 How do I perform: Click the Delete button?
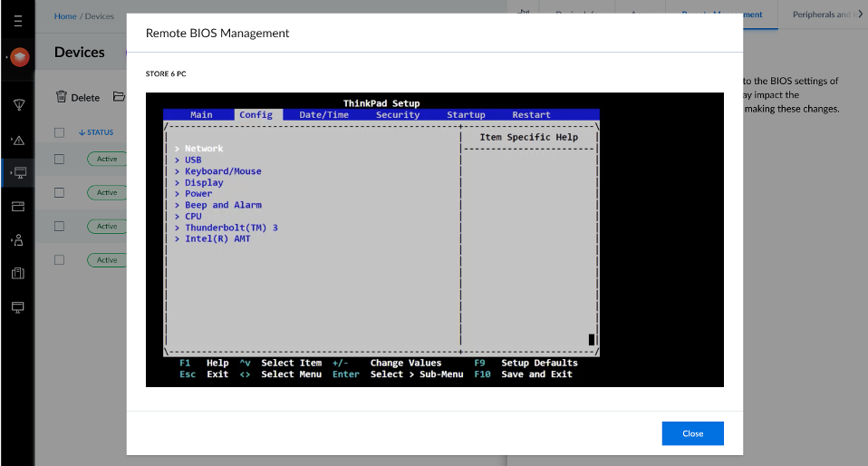point(78,98)
